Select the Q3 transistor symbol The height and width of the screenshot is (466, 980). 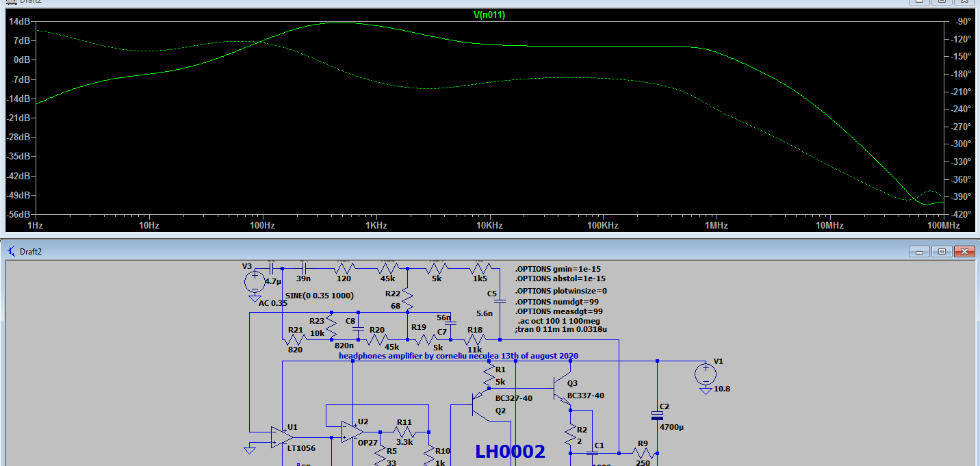tap(561, 389)
